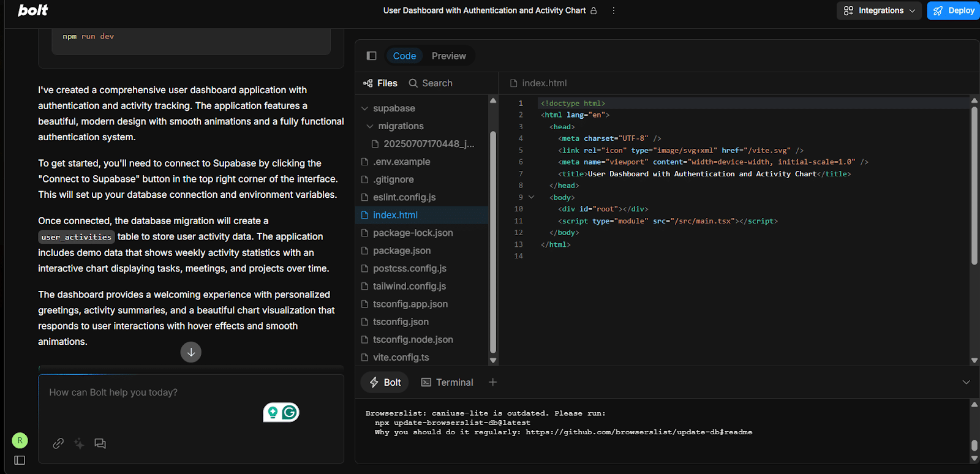The image size is (980, 474).
Task: Click the Search magnifier icon
Action: 413,83
